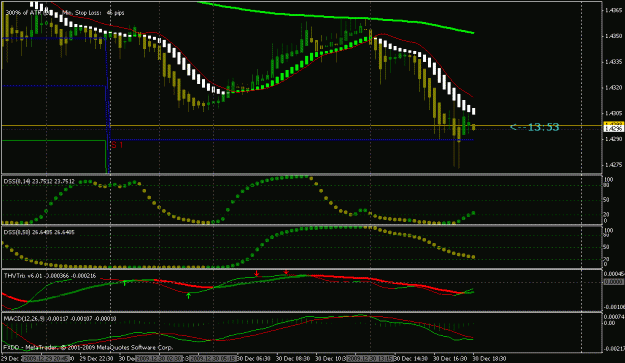This screenshot has height=363, width=625.
Task: Click the 1.4335 price axis label
Action: [613, 62]
